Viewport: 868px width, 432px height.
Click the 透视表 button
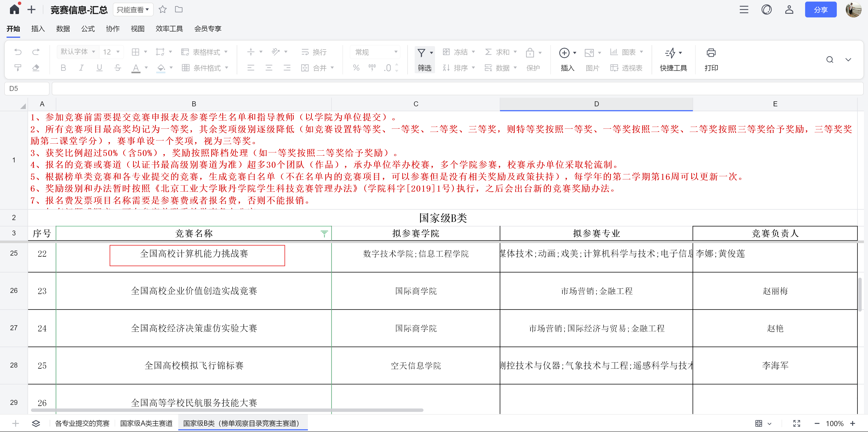[x=626, y=68]
